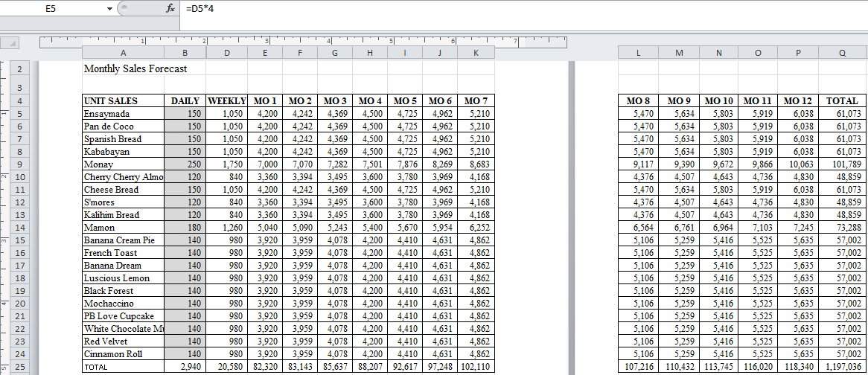This screenshot has height=375, width=868.
Task: Select row 25 header
Action: (x=19, y=367)
